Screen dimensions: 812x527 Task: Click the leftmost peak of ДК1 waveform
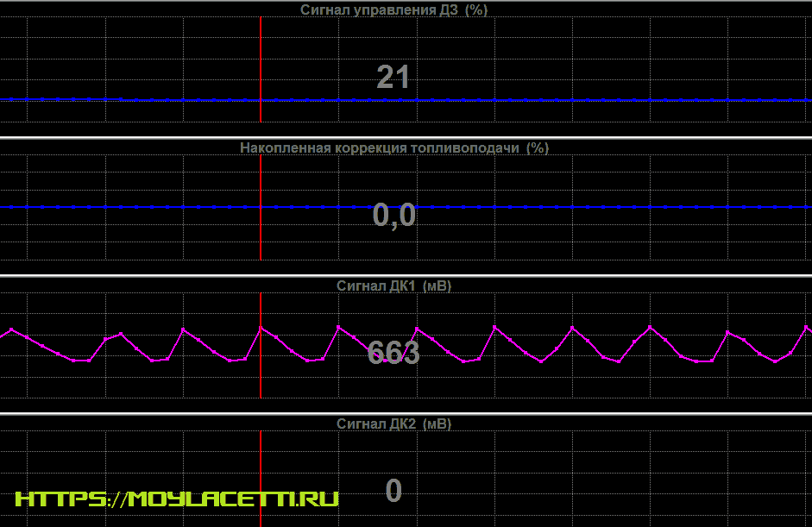point(12,329)
